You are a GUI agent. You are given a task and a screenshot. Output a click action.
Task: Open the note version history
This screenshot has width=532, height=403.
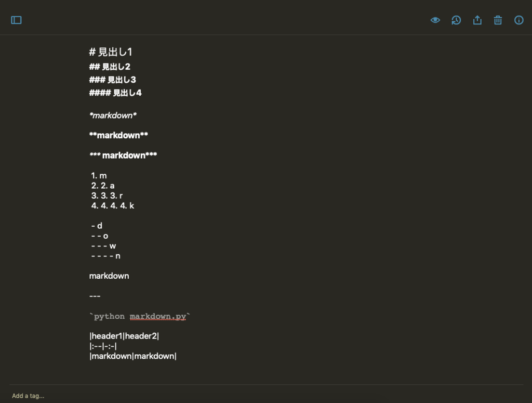(x=456, y=20)
